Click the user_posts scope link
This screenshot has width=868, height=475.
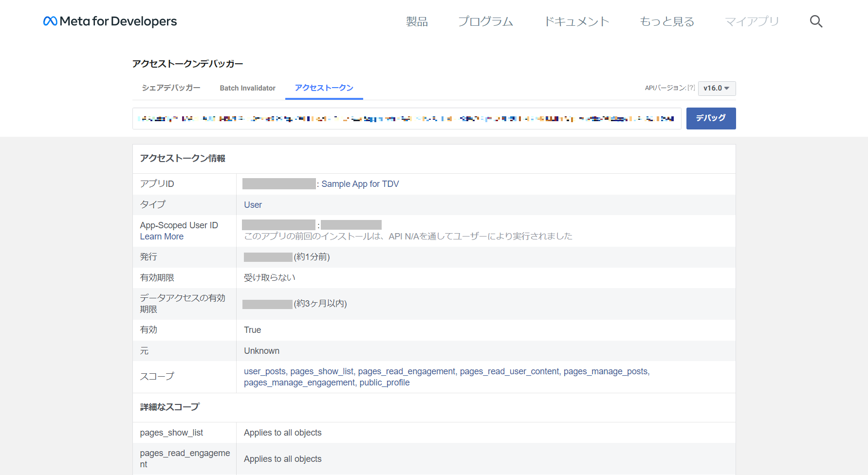click(x=265, y=371)
